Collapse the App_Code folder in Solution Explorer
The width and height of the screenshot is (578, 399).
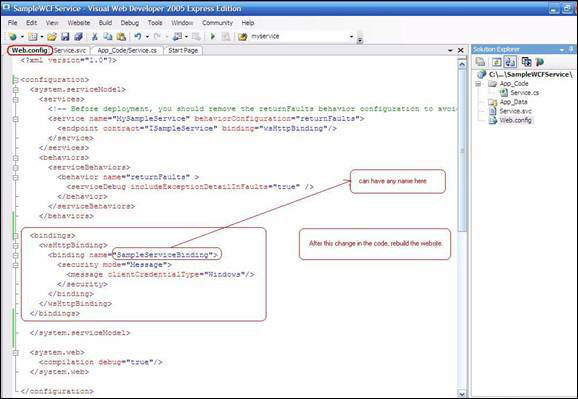478,84
